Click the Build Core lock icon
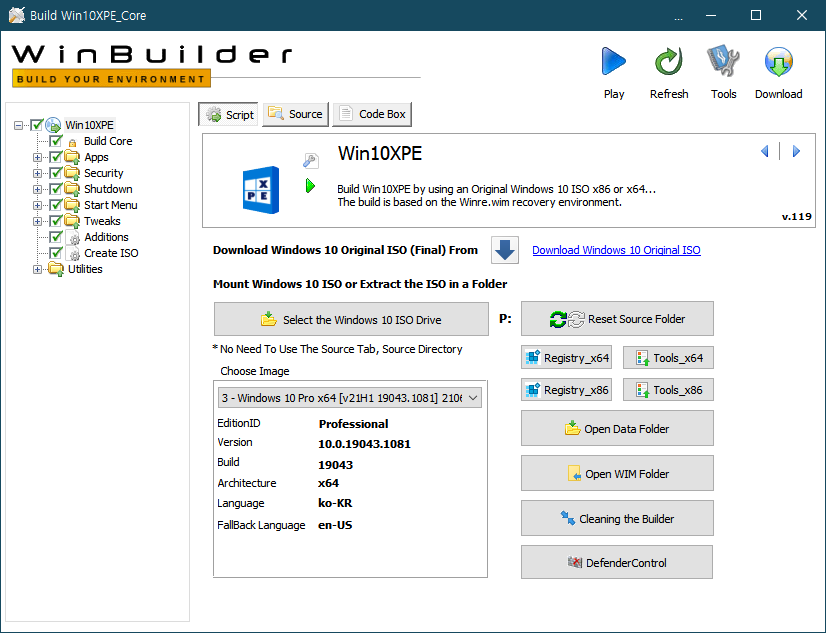The image size is (826, 633). coord(73,142)
